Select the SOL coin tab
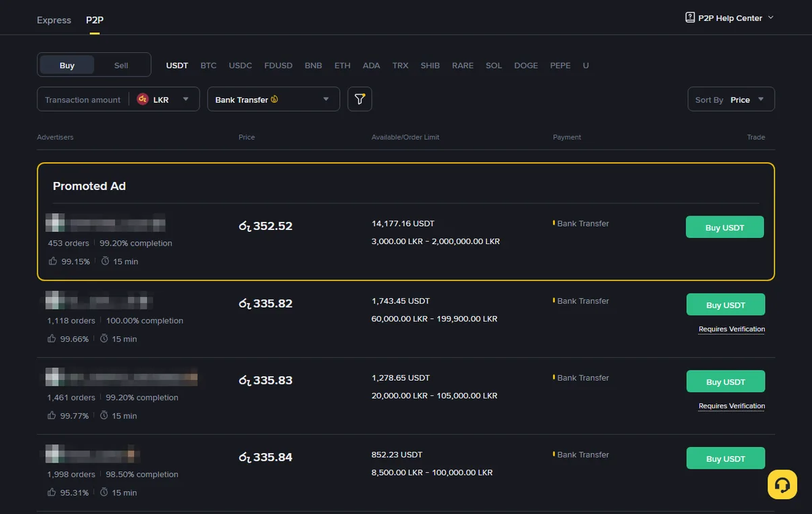 (494, 66)
